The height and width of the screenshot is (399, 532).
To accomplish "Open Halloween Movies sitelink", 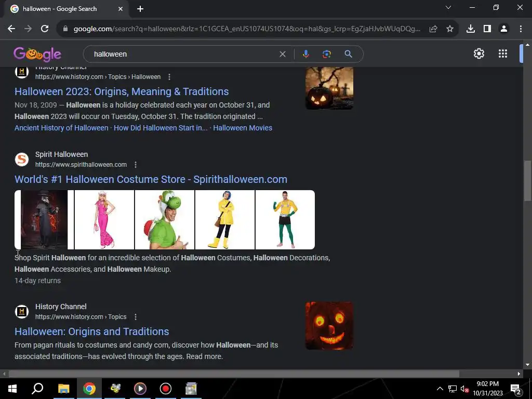I will pos(243,128).
